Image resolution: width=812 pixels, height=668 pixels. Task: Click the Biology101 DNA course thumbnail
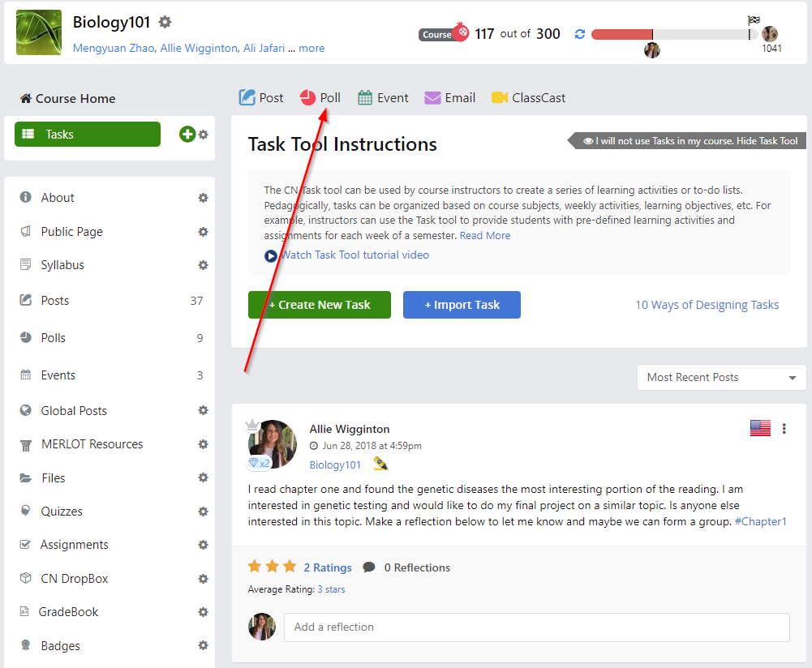[39, 32]
